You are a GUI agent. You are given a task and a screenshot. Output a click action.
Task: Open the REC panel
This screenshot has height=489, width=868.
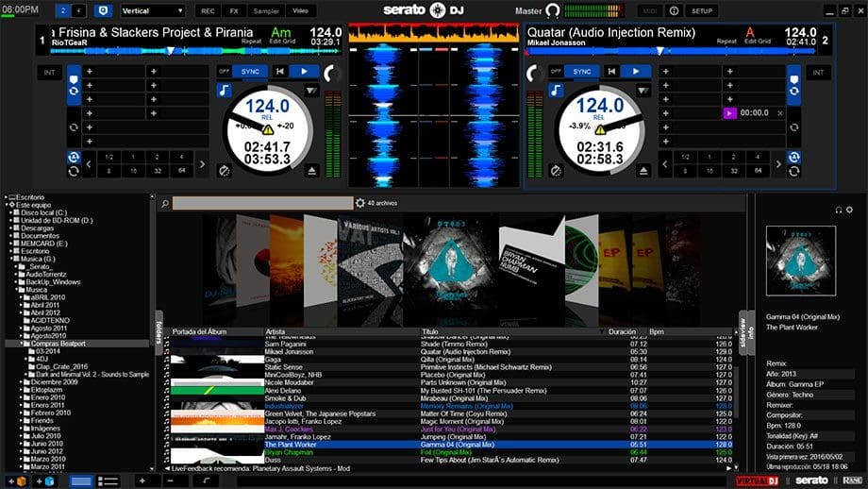(208, 10)
